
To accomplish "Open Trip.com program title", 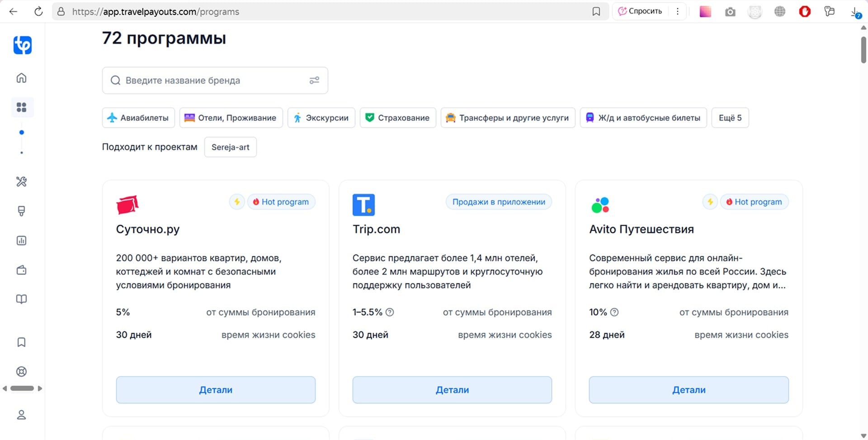I will 376,229.
